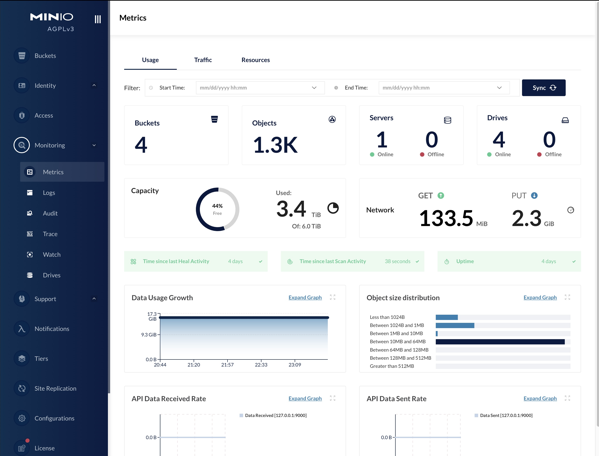
Task: Click the Uptime timer icon
Action: (x=446, y=262)
